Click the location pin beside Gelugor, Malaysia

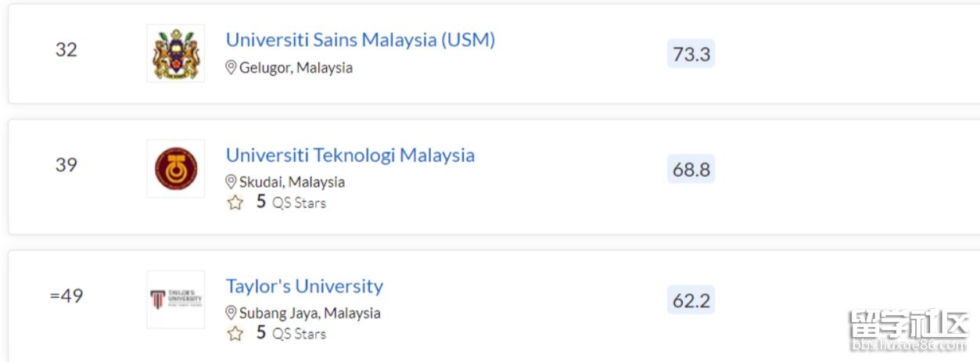pyautogui.click(x=231, y=68)
